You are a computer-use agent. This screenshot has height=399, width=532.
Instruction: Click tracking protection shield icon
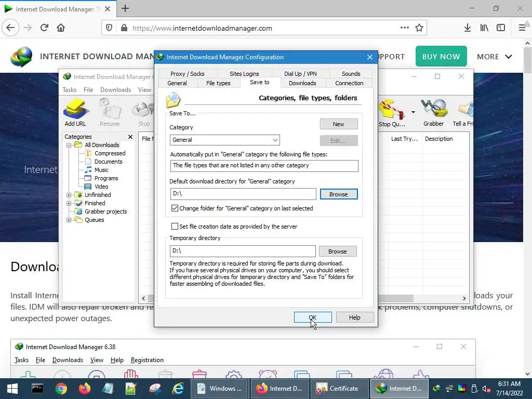coord(109,28)
